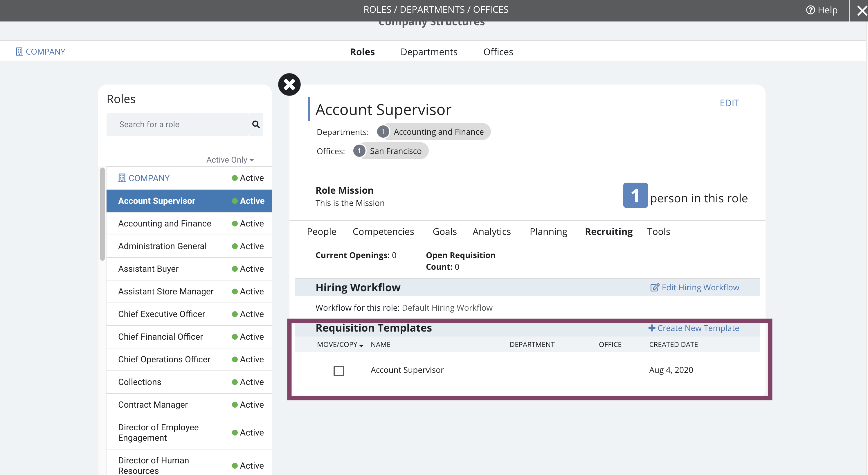The width and height of the screenshot is (868, 475).
Task: Select Director of Employee Engagement row
Action: (189, 433)
